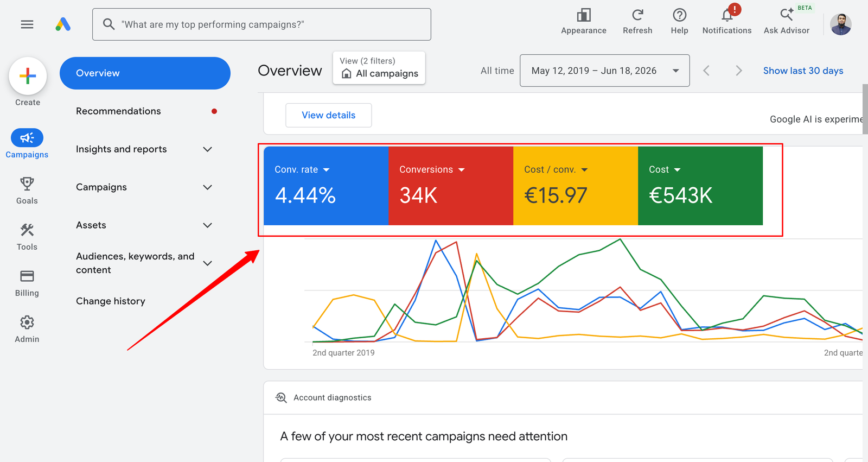Expand Audiences, keywords, and content

(207, 263)
